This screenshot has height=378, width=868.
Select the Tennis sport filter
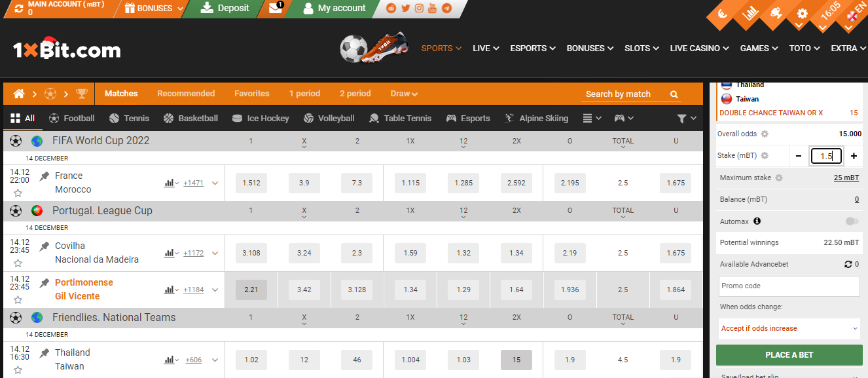(x=129, y=118)
